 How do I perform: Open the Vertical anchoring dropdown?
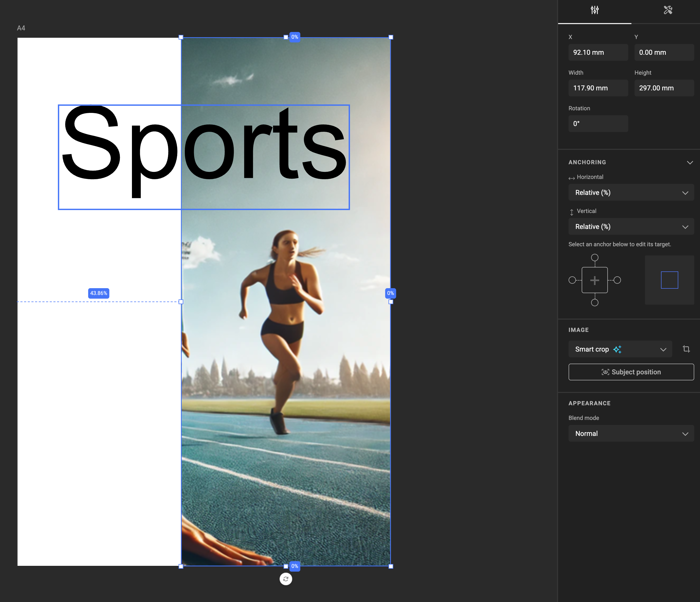631,226
